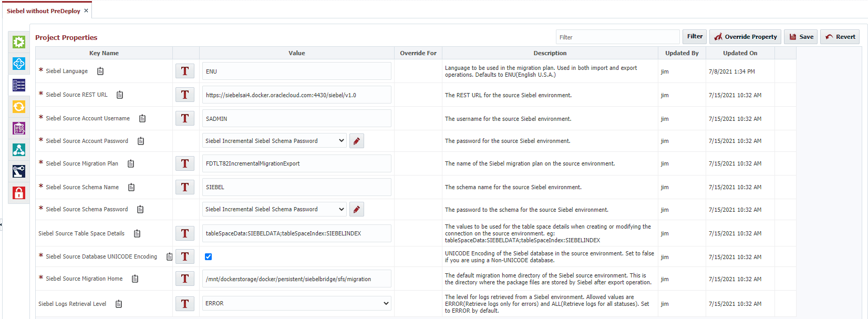Image resolution: width=868 pixels, height=319 pixels.
Task: Click the Save button
Action: 801,37
